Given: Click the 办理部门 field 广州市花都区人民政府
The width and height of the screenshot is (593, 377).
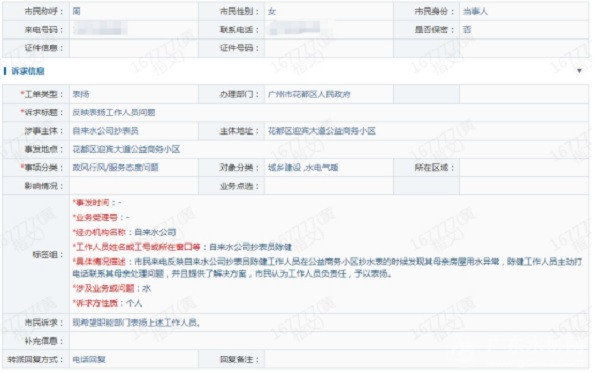Looking at the screenshot, I should (329, 94).
